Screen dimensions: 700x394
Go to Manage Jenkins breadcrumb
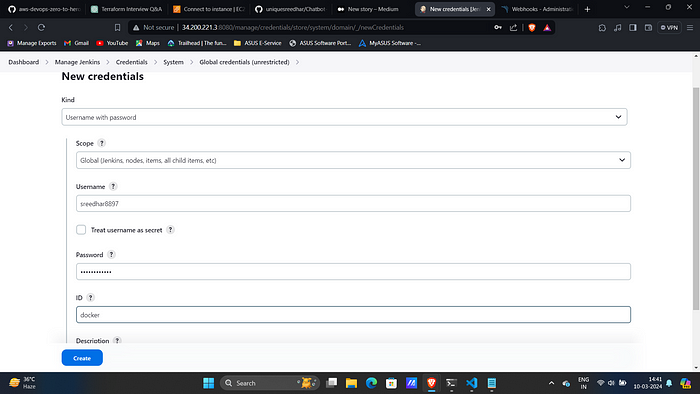click(77, 62)
